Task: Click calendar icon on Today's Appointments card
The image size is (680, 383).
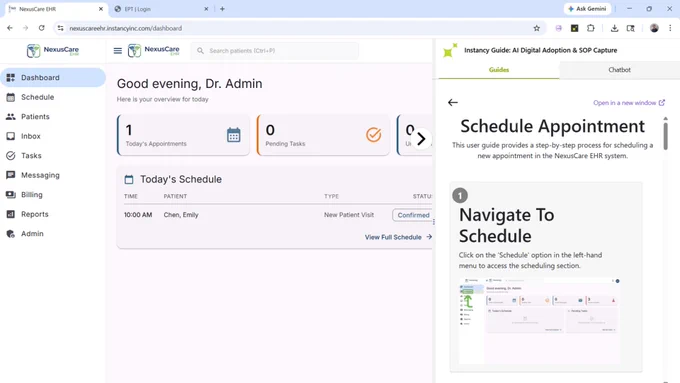Action: 234,135
